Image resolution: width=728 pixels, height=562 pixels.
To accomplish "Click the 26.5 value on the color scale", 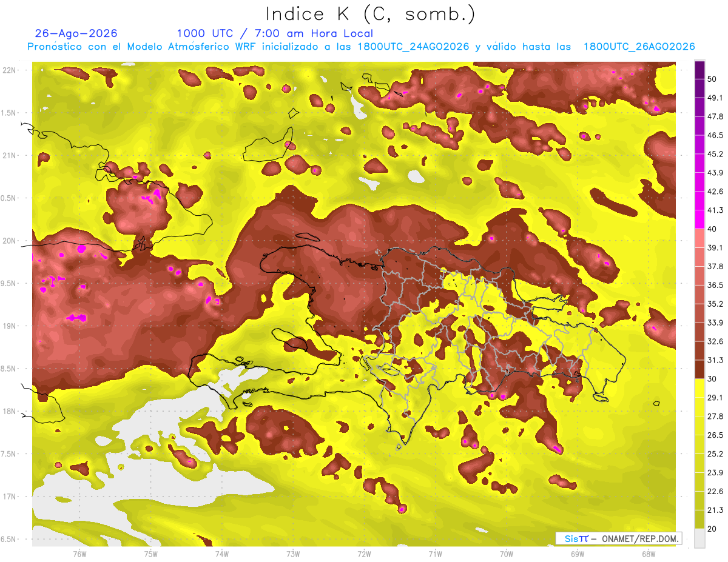I will [x=715, y=435].
